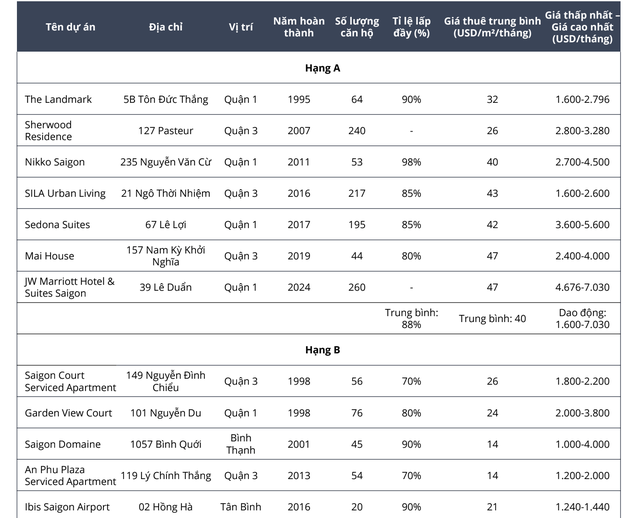Click 'Tân Bình' location cell

(x=241, y=507)
